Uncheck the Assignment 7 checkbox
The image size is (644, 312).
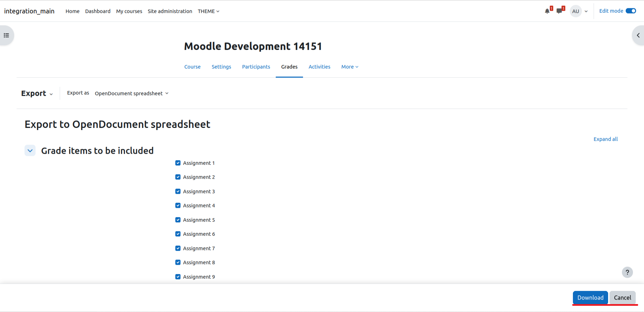point(178,248)
